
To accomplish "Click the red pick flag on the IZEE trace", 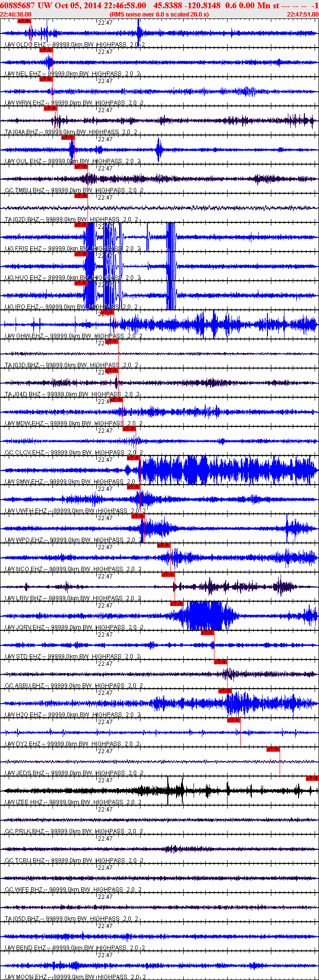I will (x=312, y=778).
